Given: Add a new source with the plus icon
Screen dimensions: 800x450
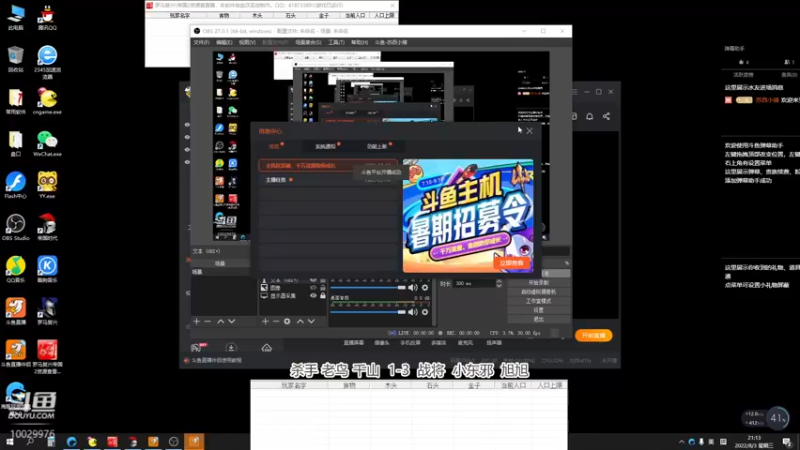Looking at the screenshot, I should tap(265, 321).
